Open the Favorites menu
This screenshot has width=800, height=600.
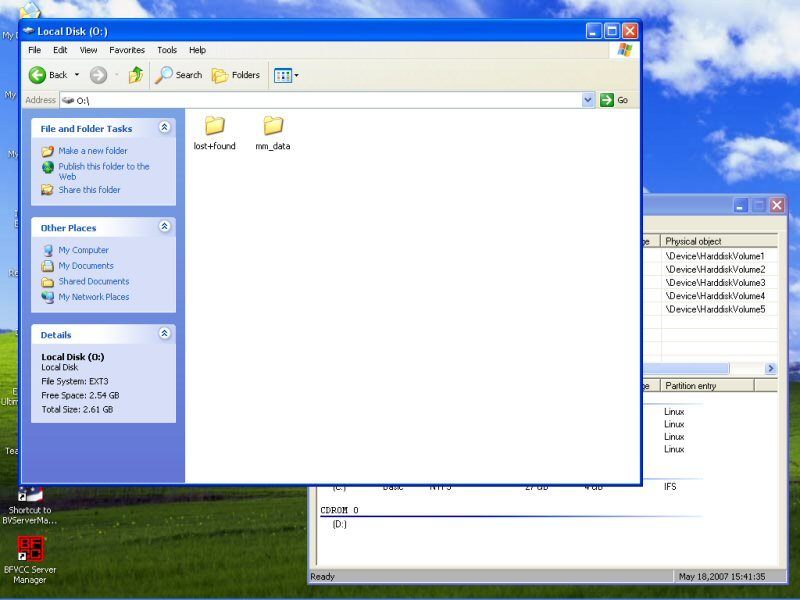point(127,50)
